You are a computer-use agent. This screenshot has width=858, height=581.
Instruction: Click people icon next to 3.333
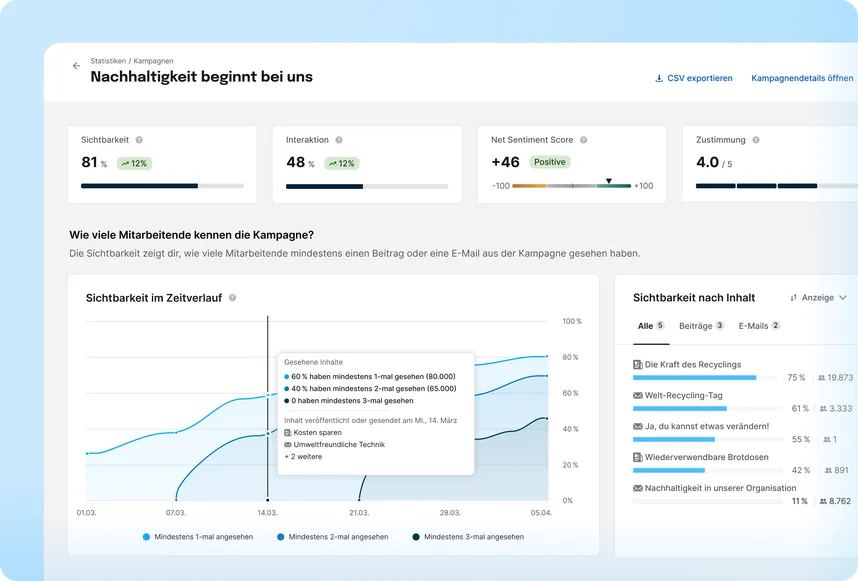(824, 409)
